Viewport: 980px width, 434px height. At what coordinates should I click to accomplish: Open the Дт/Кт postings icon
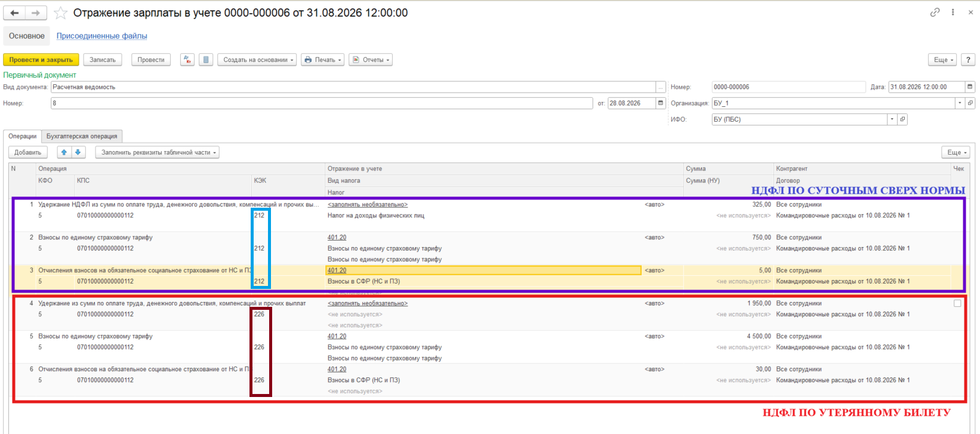[187, 60]
